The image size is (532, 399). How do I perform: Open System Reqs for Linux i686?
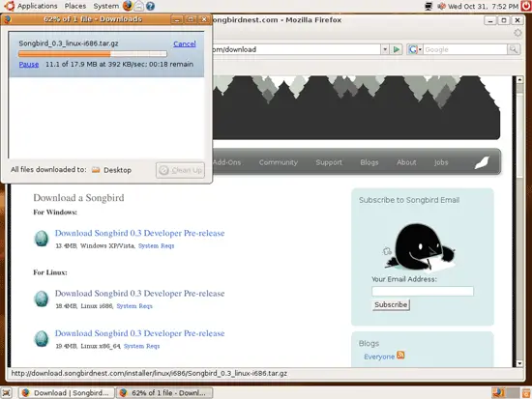134,306
